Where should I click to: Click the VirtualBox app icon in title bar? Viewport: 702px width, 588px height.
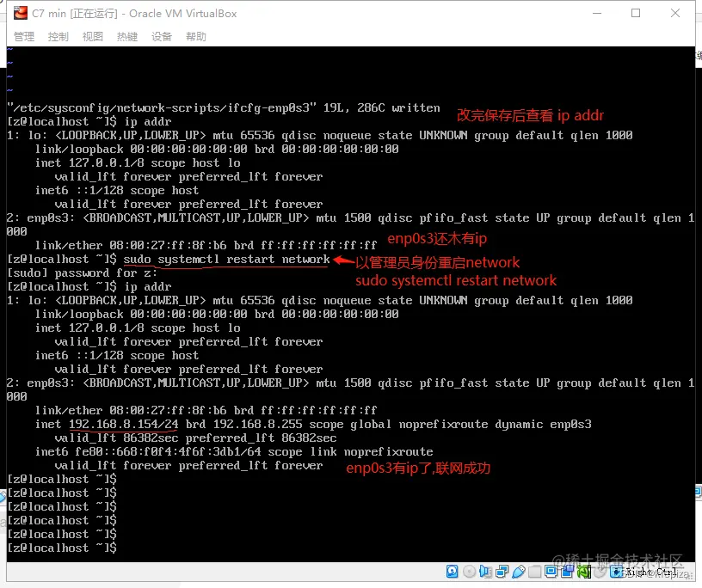(20, 14)
